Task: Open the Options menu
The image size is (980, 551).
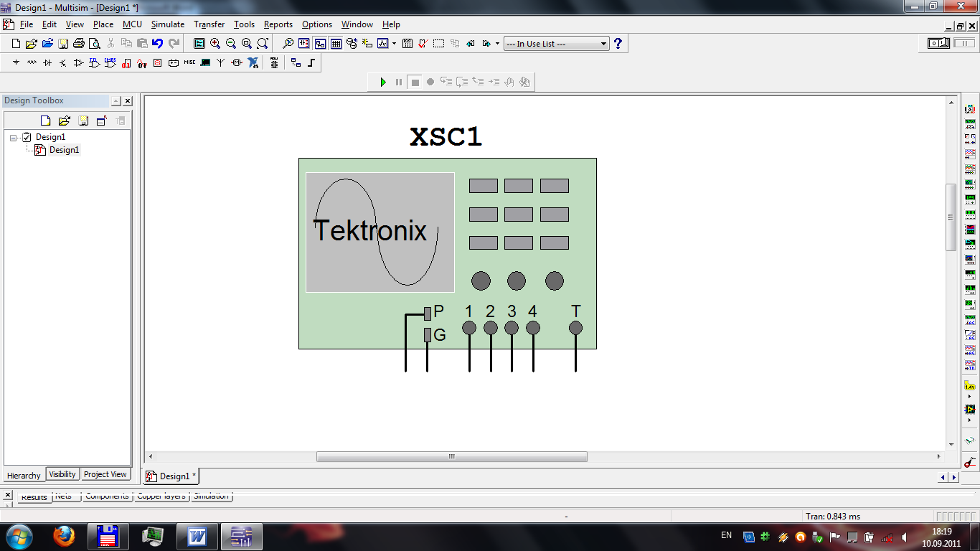Action: tap(317, 24)
